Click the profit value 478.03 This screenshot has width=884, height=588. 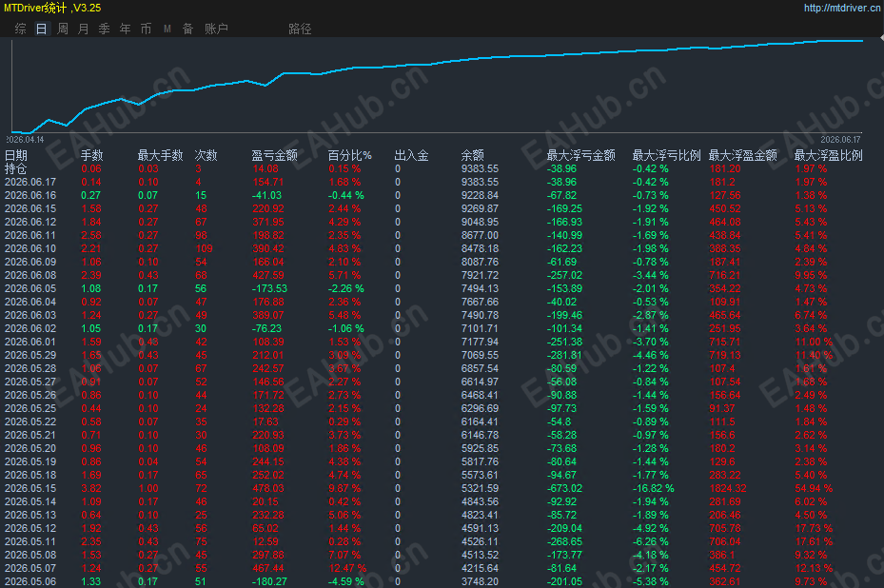tap(268, 488)
